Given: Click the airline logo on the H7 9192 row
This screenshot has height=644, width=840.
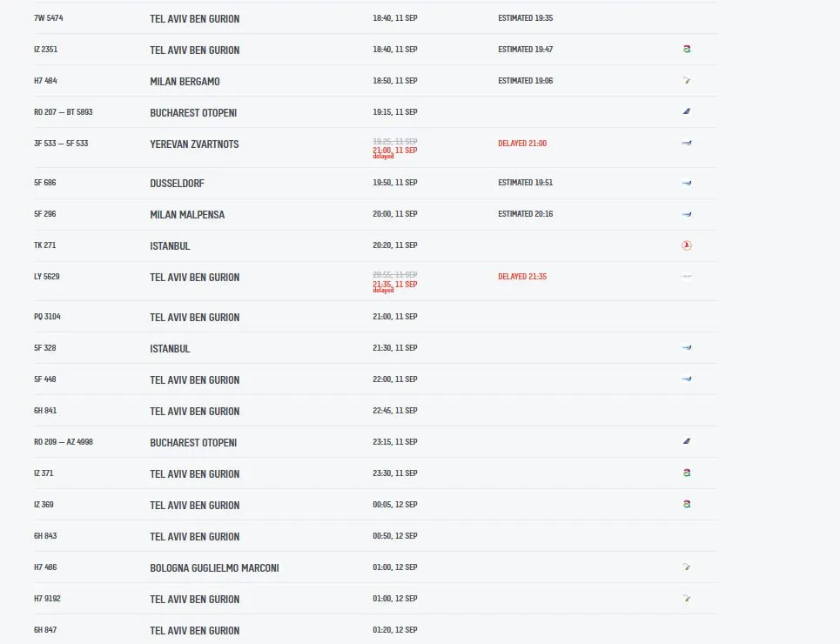Looking at the screenshot, I should click(x=687, y=599).
